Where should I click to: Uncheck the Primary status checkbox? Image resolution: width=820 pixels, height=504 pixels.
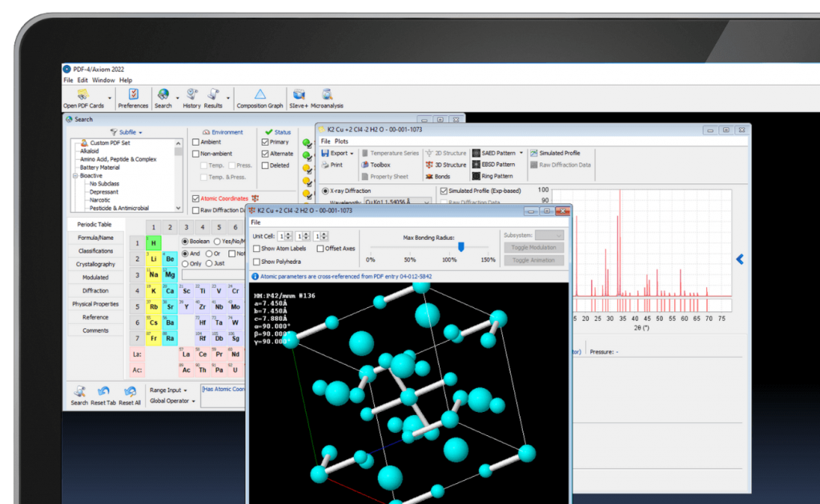pyautogui.click(x=265, y=142)
